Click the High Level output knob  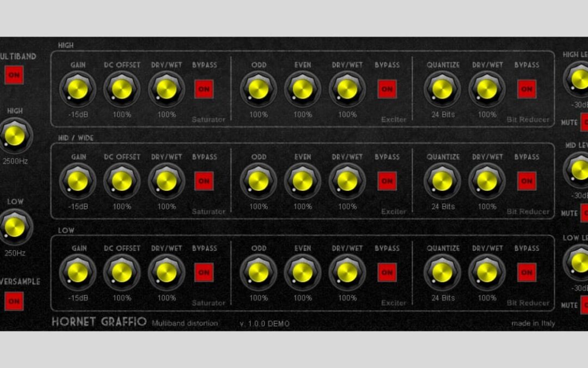point(577,79)
